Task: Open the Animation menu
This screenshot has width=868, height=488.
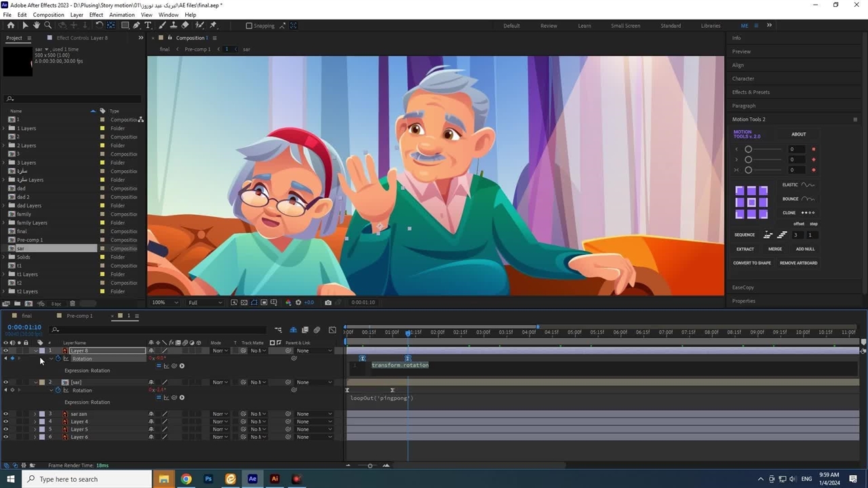Action: point(121,14)
